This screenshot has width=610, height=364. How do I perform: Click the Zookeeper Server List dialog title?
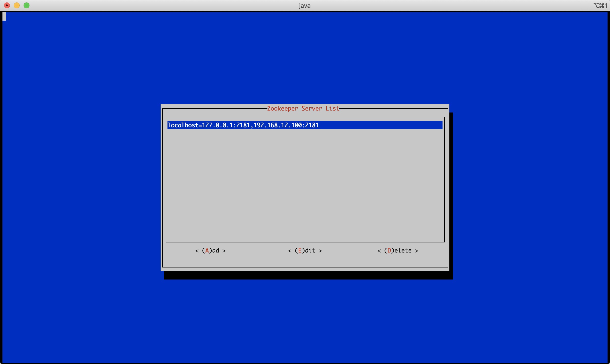(303, 109)
